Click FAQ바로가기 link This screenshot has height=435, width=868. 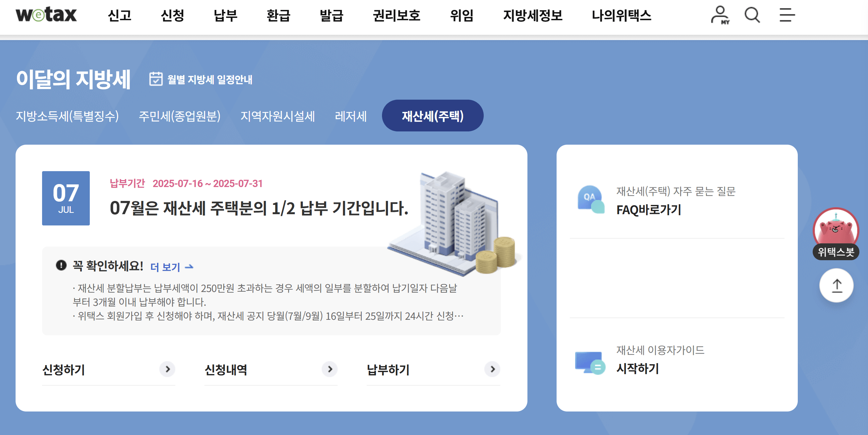(x=648, y=210)
